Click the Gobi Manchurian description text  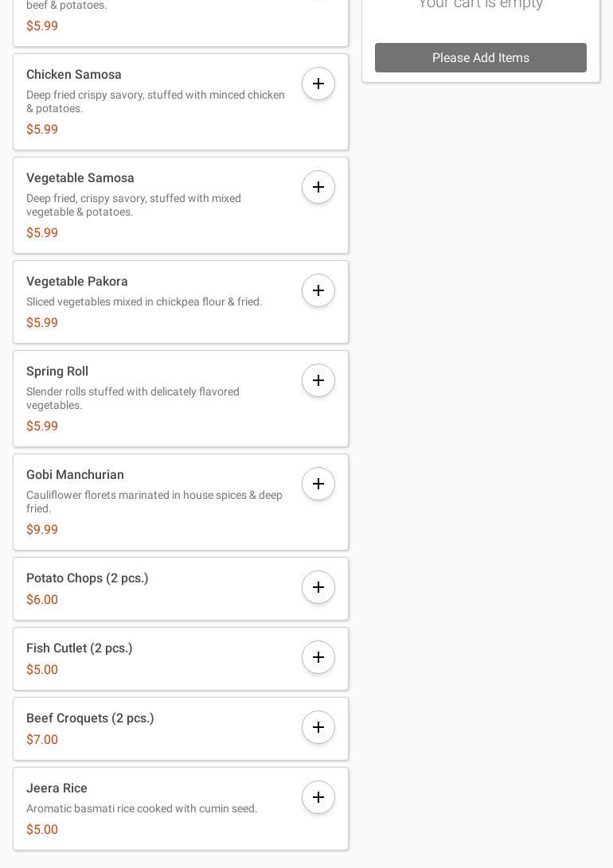point(154,502)
